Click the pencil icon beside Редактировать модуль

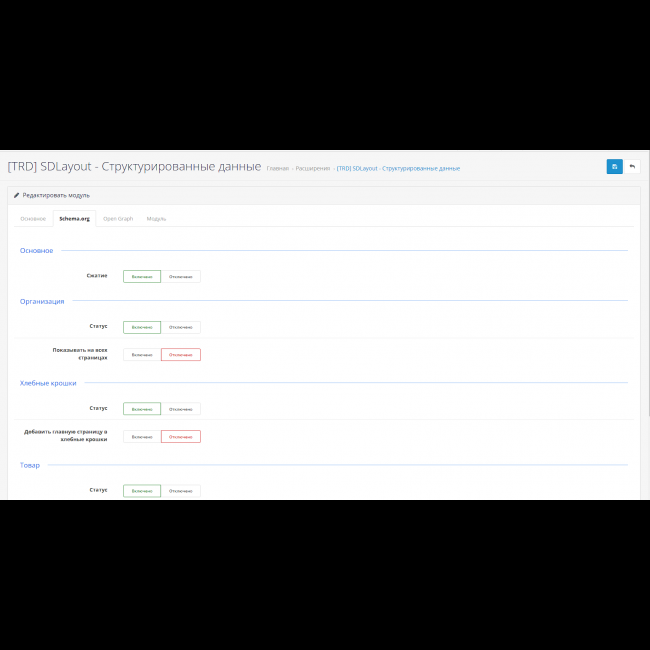pyautogui.click(x=16, y=196)
